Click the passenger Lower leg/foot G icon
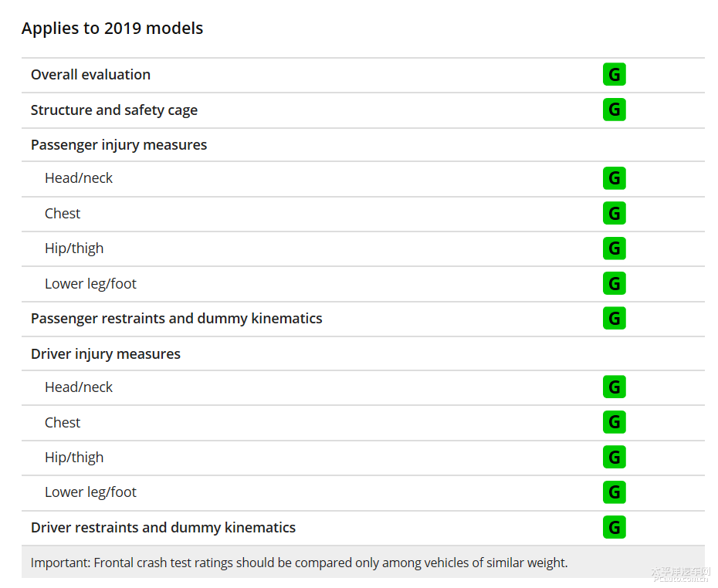 pos(614,283)
